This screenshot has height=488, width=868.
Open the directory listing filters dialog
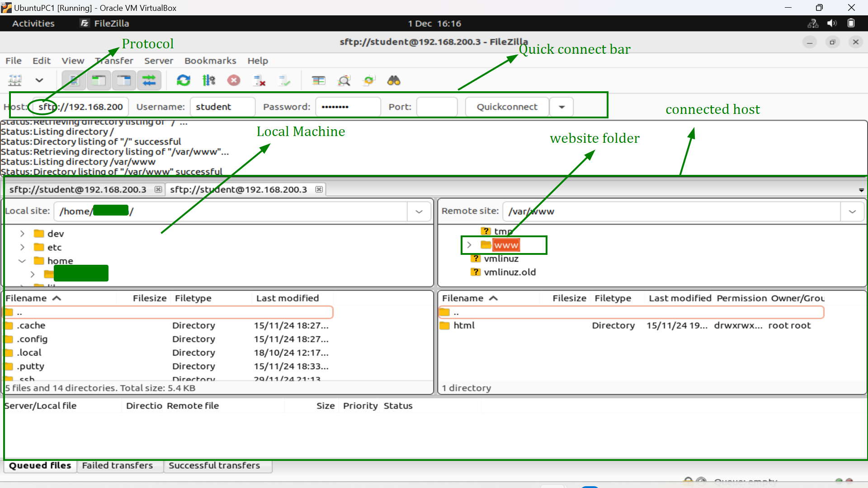tap(319, 80)
